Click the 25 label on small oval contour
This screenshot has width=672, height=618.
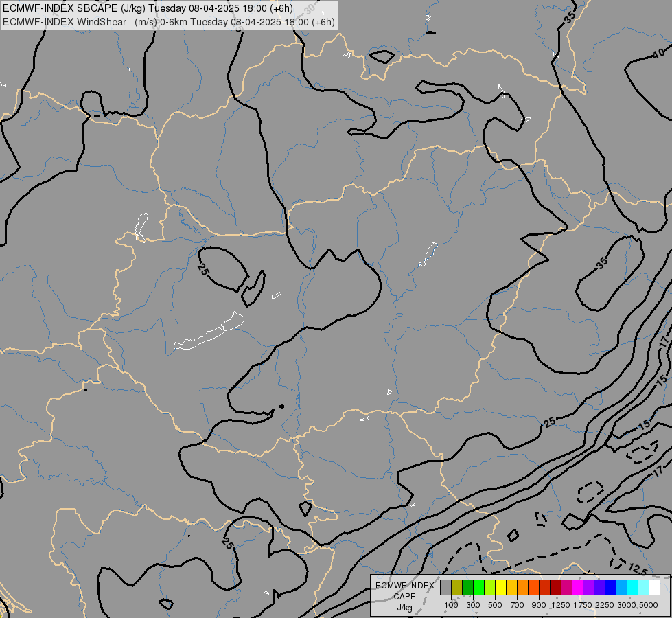203,269
